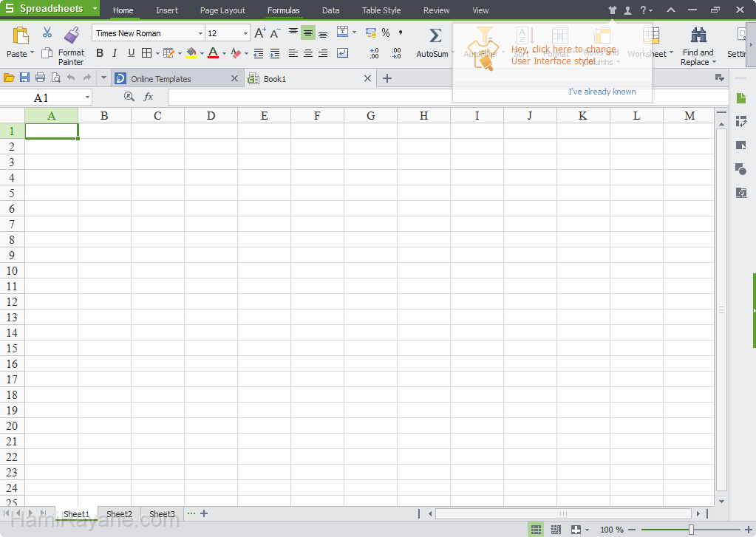756x537 pixels.
Task: Click the Find and Replace binoculars
Action: click(x=698, y=35)
